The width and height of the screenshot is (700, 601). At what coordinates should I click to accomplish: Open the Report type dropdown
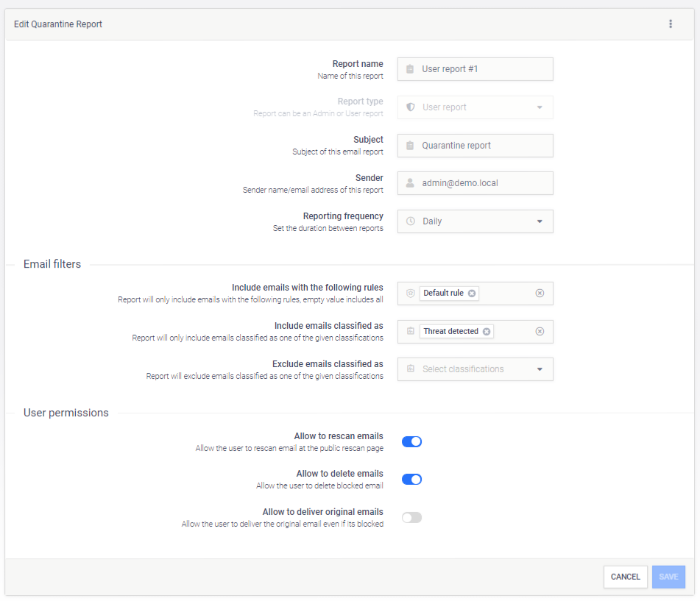539,107
